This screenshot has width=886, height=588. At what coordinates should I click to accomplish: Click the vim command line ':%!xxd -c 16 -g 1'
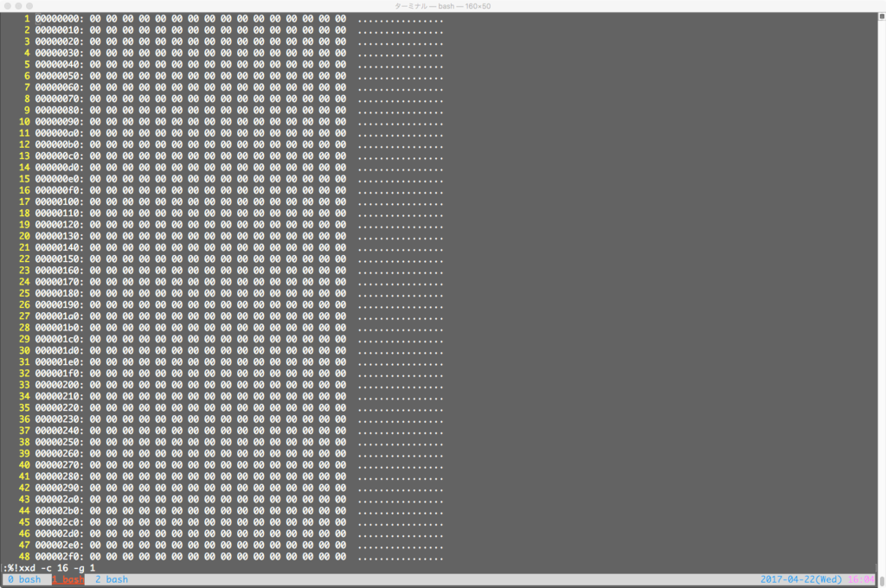49,567
